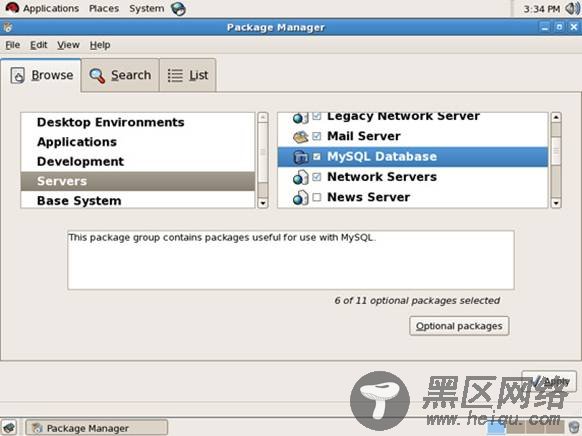Select the Base System category
This screenshot has width=582, height=436.
[x=138, y=200]
